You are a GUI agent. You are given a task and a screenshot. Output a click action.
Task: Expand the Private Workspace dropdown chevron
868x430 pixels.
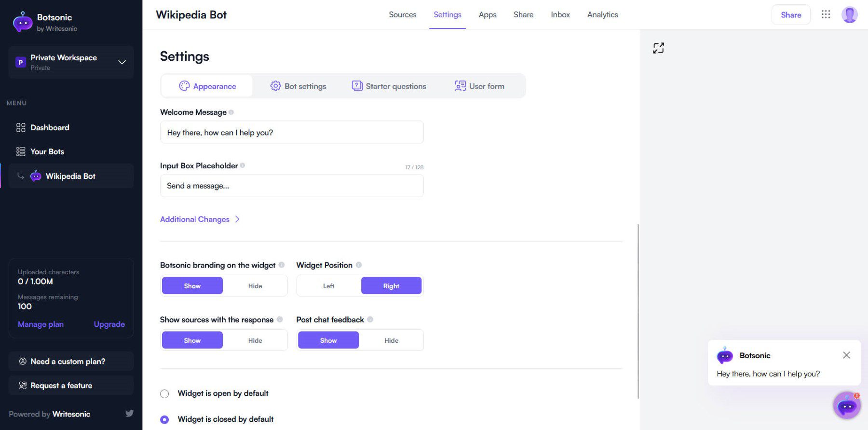(122, 62)
